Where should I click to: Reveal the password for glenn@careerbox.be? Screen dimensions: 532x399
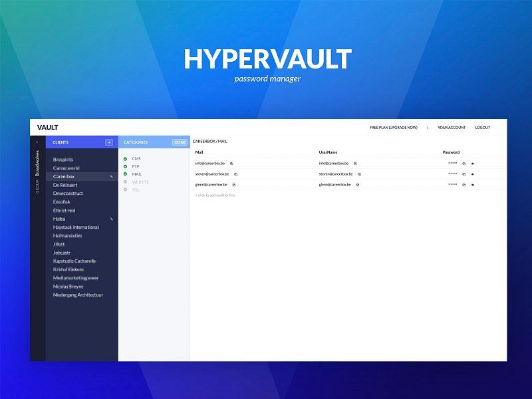tap(474, 184)
